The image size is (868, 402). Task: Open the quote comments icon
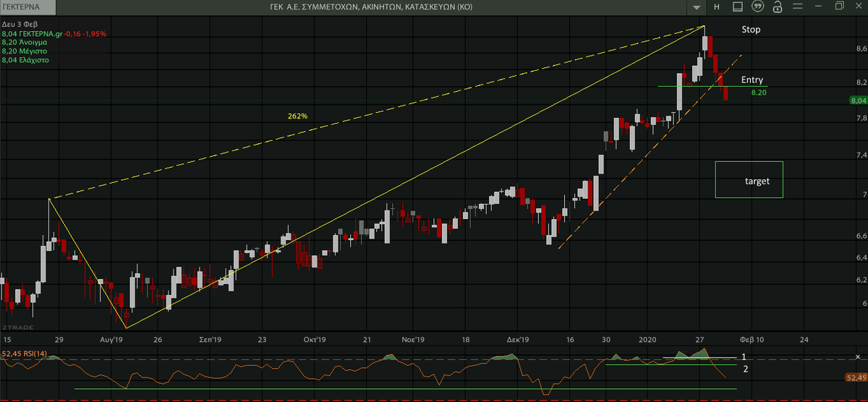[757, 7]
